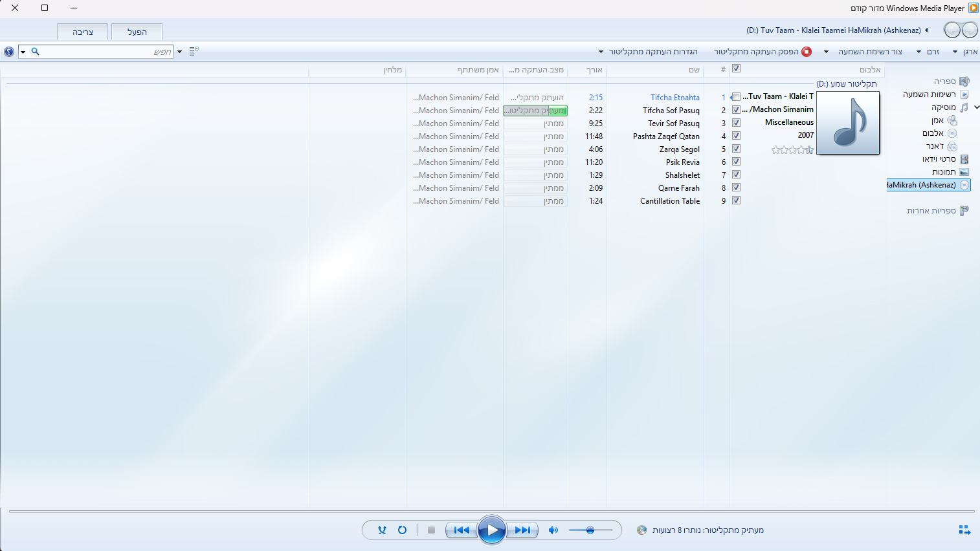This screenshot has height=551, width=980.
Task: Toggle the select-all checkbox in header
Action: click(x=736, y=69)
